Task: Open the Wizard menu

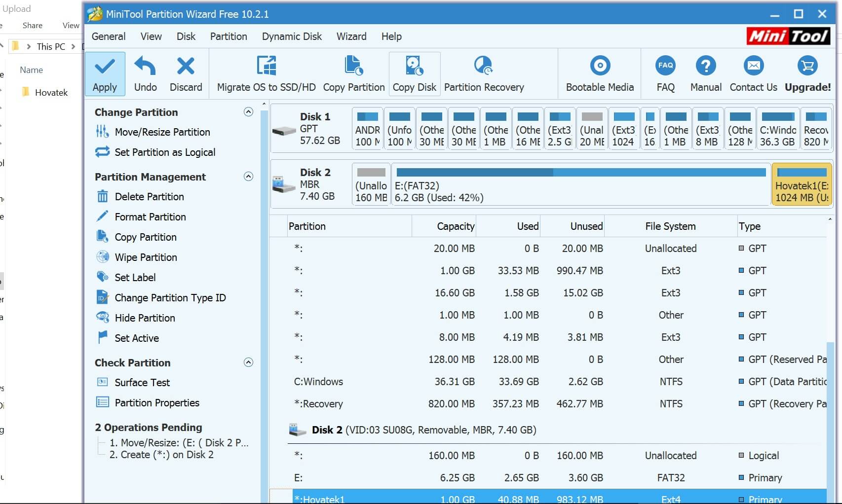Action: (x=351, y=36)
